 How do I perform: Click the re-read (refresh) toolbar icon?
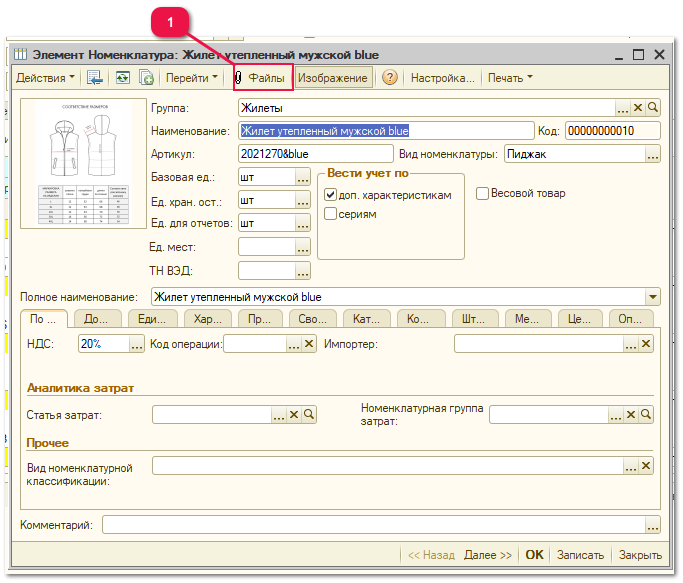click(123, 78)
